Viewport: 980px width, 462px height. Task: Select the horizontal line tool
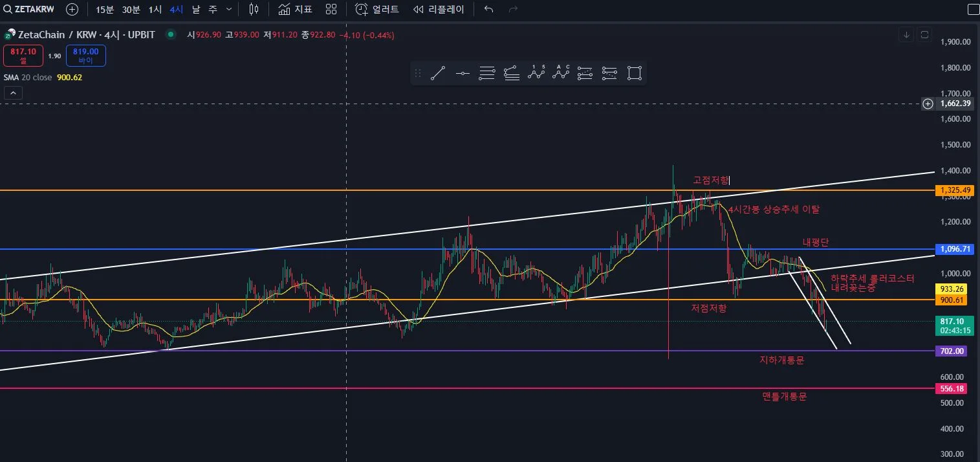463,73
